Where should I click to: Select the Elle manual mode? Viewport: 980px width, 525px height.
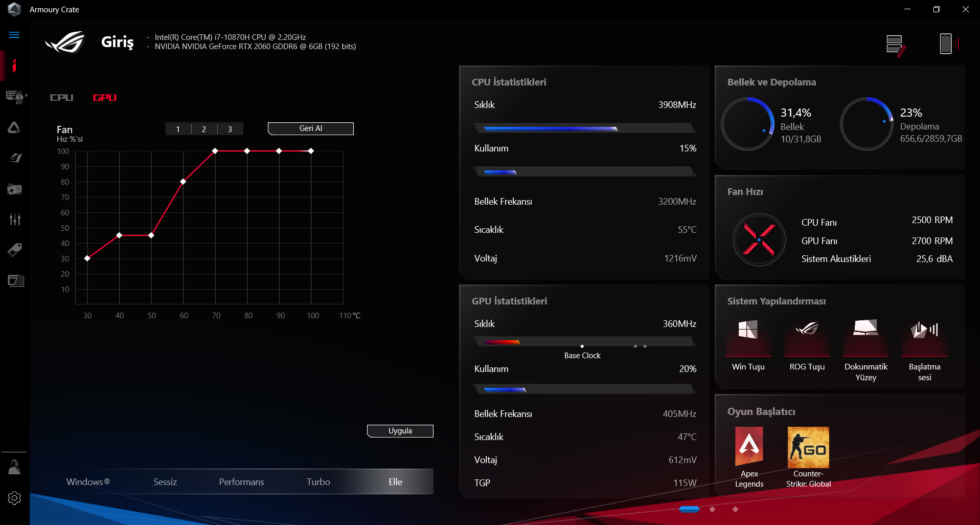pyautogui.click(x=395, y=482)
